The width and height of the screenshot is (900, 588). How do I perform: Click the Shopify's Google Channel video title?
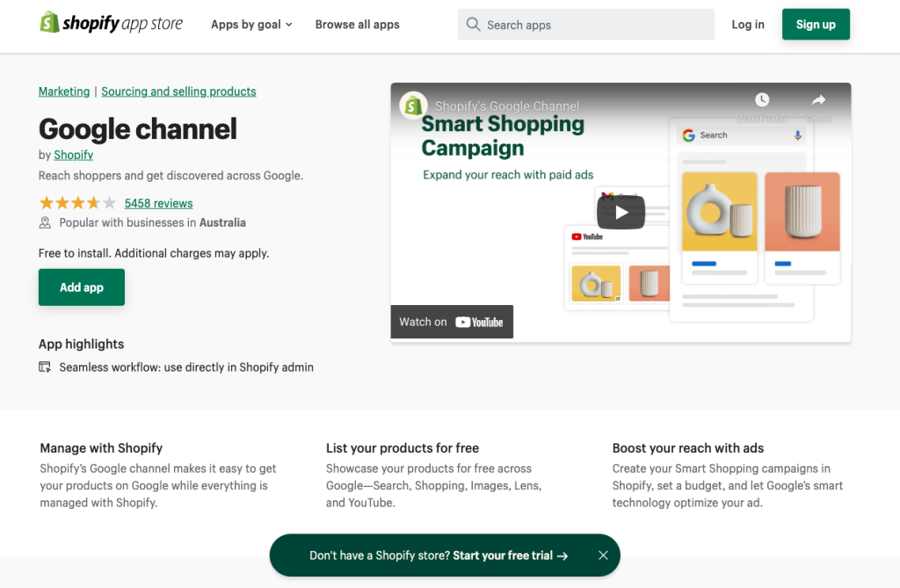[507, 105]
